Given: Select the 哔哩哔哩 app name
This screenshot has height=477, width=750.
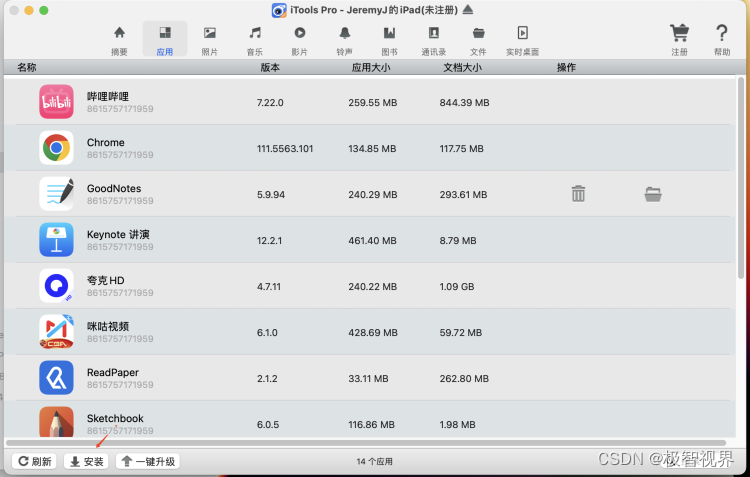Looking at the screenshot, I should pyautogui.click(x=108, y=96).
